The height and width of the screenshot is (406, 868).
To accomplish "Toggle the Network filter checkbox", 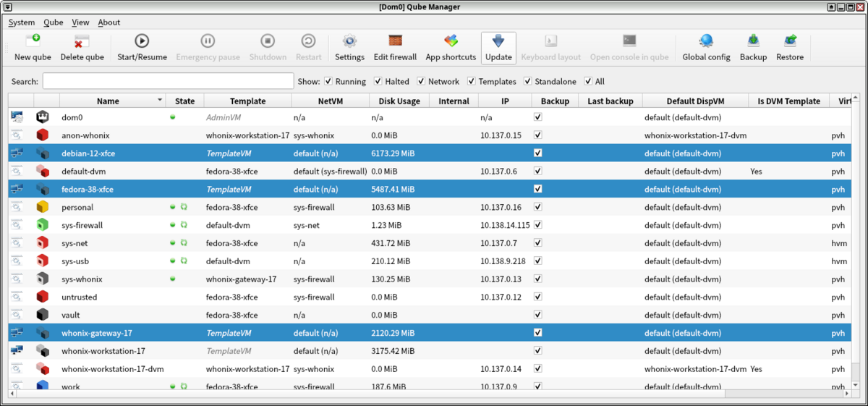I will point(421,81).
